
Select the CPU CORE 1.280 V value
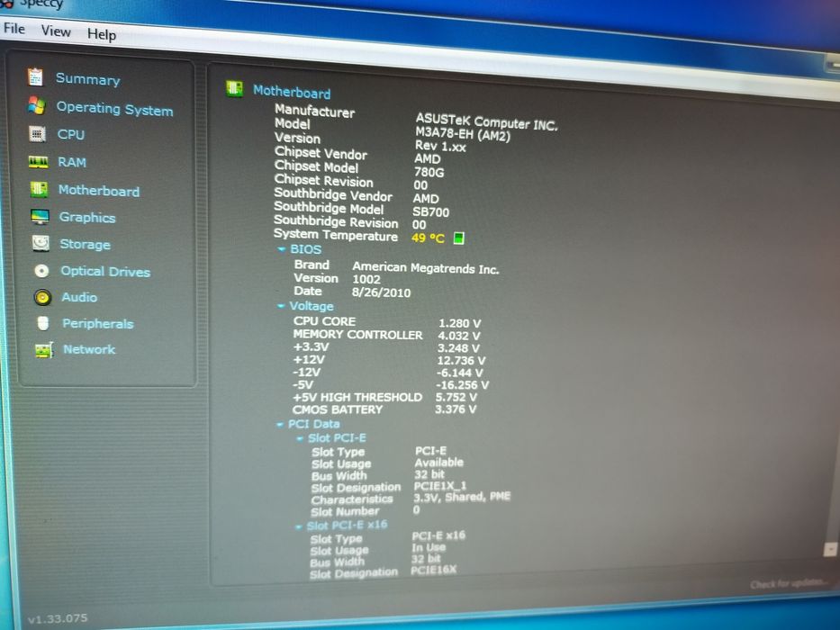point(460,324)
